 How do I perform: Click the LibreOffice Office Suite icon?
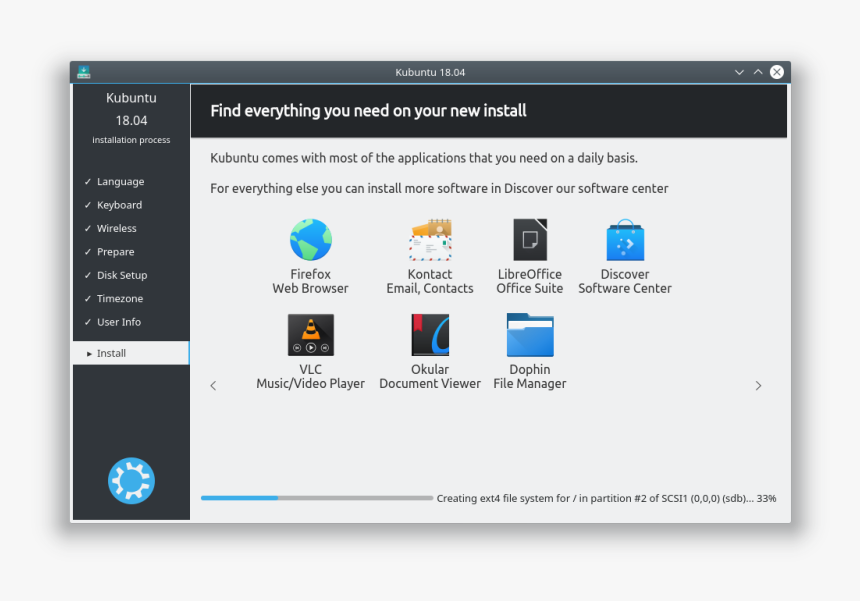pos(529,239)
